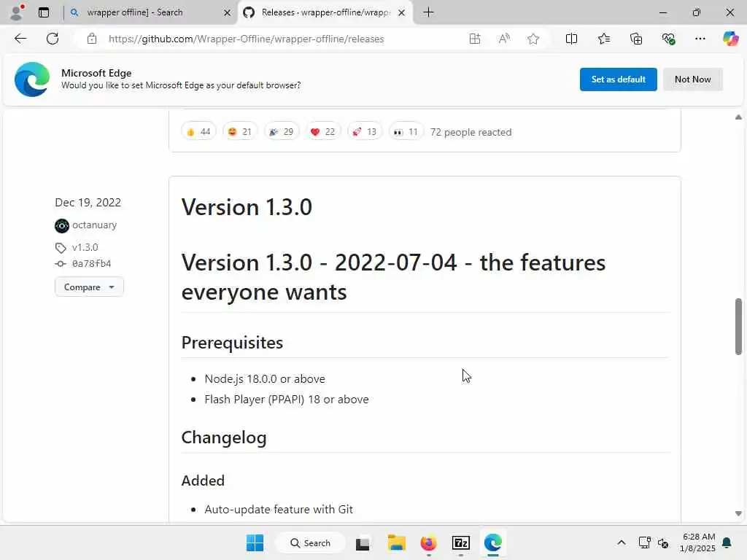Open Task View on taskbar
The image size is (747, 560).
coord(363,542)
